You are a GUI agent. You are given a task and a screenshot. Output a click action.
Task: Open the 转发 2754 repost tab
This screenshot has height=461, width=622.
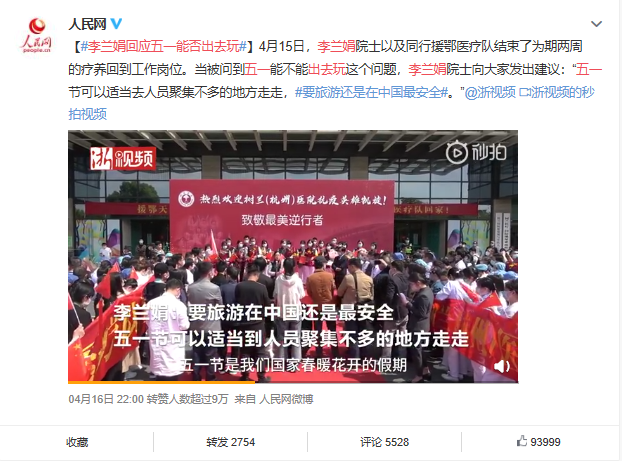(x=230, y=442)
